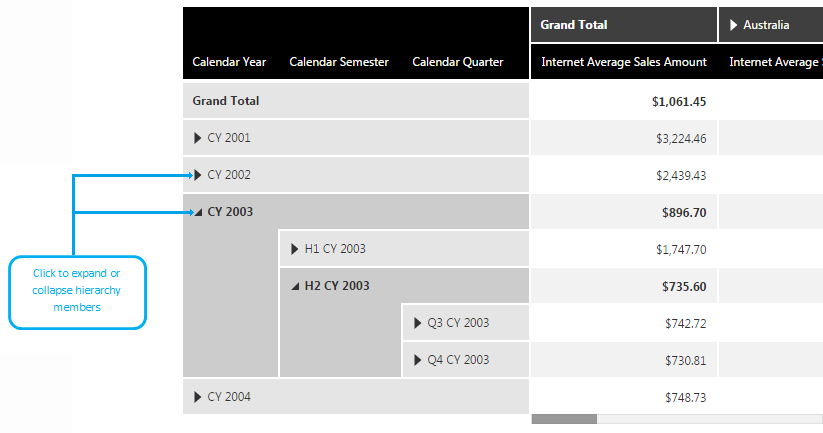The height and width of the screenshot is (433, 823).
Task: Click the $735.60 H2 CY 2003 value
Action: 684,286
